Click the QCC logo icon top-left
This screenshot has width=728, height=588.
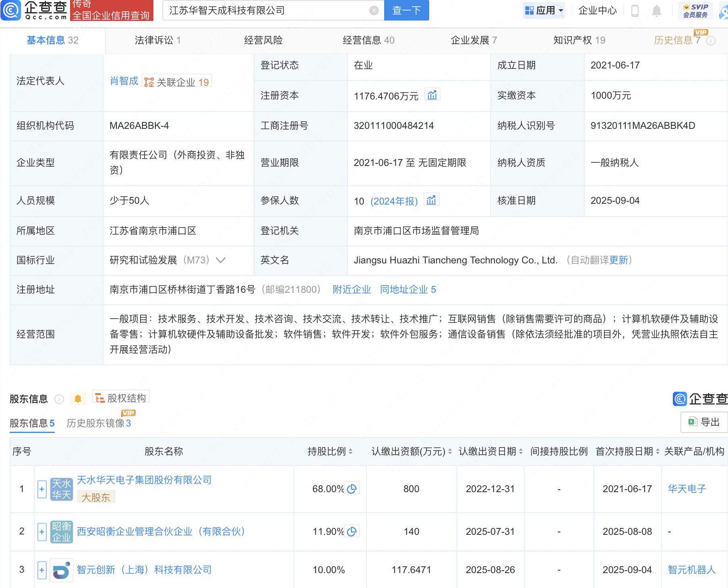point(11,11)
